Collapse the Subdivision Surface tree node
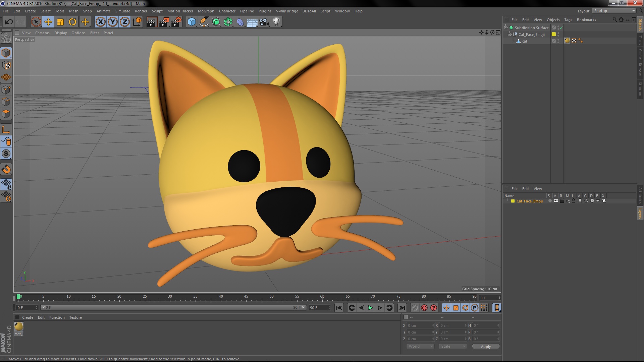Screen dimensions: 644x362 (506, 27)
